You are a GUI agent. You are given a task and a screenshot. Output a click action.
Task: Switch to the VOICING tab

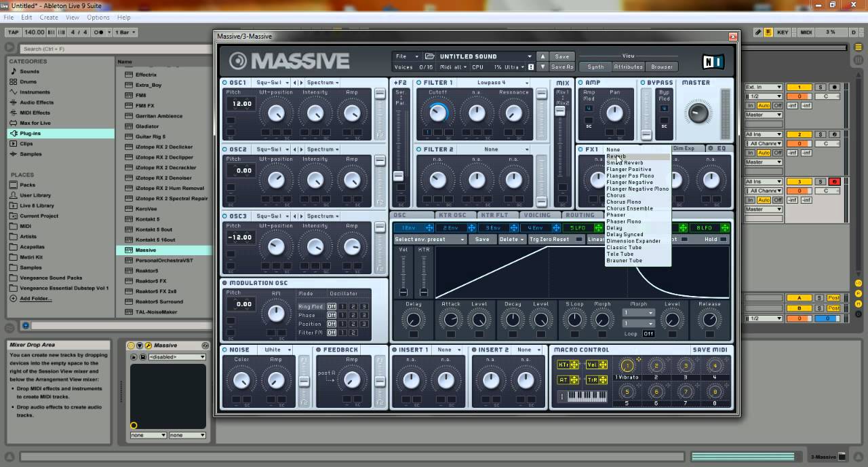tap(537, 215)
